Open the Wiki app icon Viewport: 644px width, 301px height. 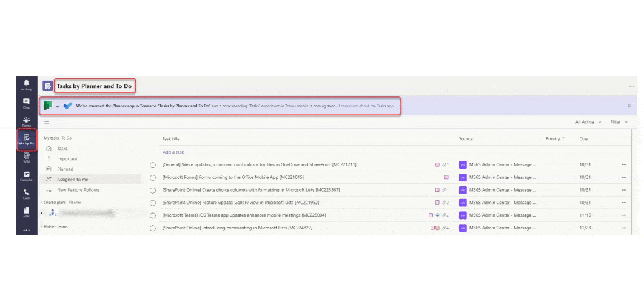26,158
